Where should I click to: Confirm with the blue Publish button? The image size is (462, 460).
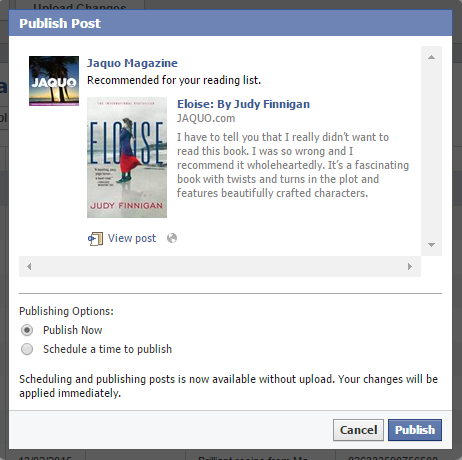point(415,430)
